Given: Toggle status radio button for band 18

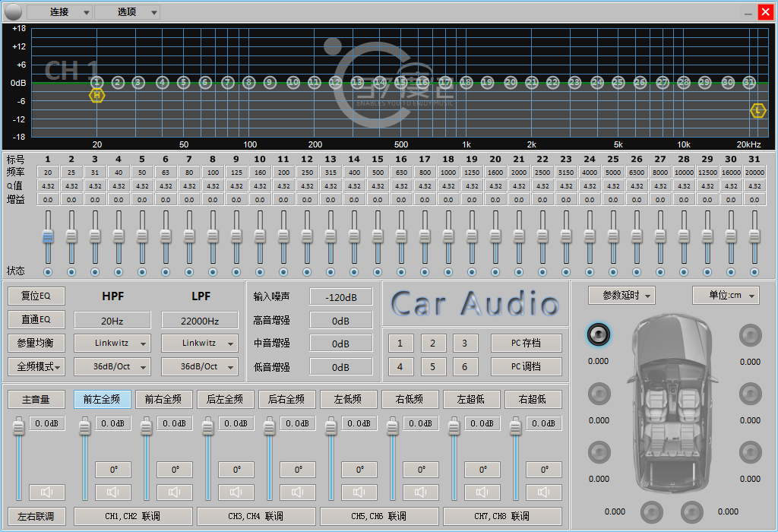Looking at the screenshot, I should (x=448, y=272).
